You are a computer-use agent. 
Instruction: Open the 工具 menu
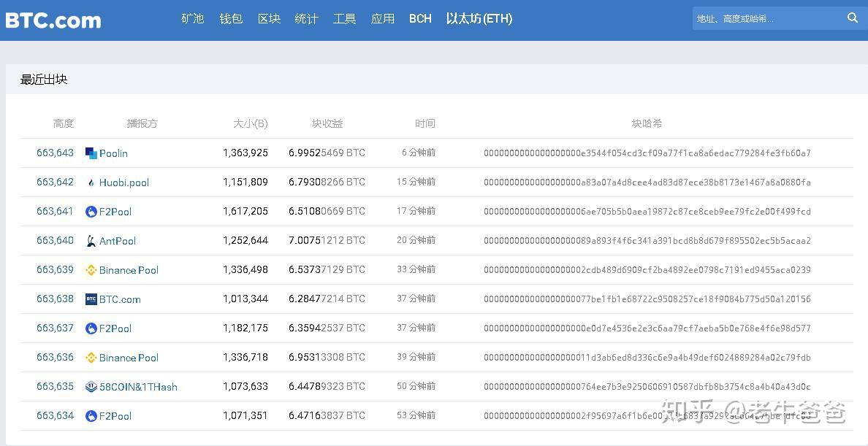click(x=344, y=18)
